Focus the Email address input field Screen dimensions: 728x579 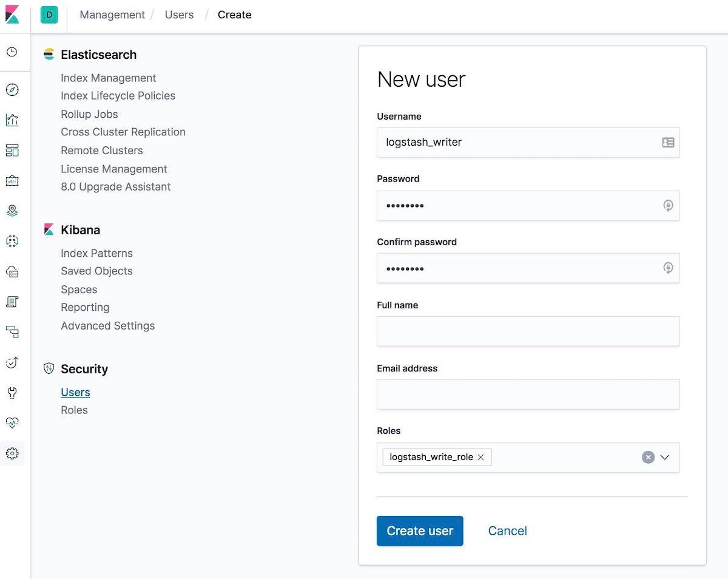click(x=528, y=394)
